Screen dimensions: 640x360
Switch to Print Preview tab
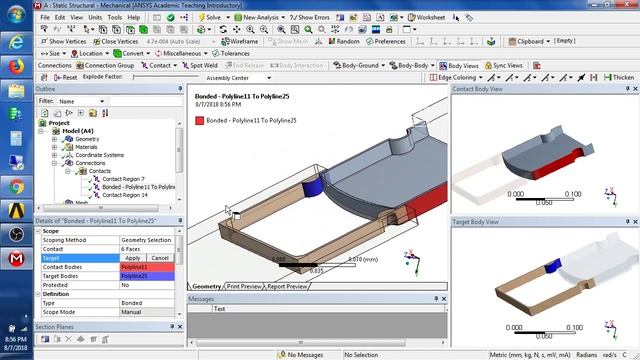244,287
